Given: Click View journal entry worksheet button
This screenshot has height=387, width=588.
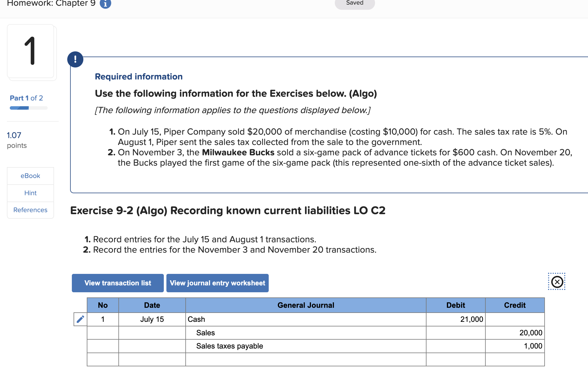Looking at the screenshot, I should pos(218,283).
